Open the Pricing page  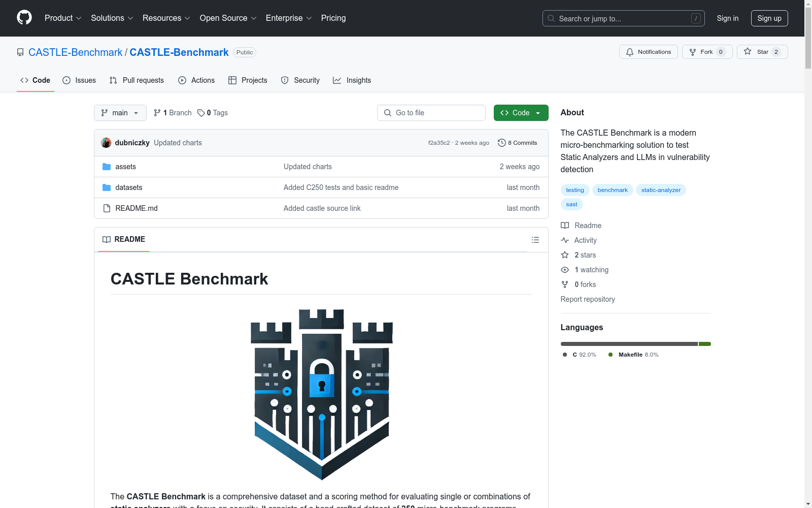(x=333, y=18)
